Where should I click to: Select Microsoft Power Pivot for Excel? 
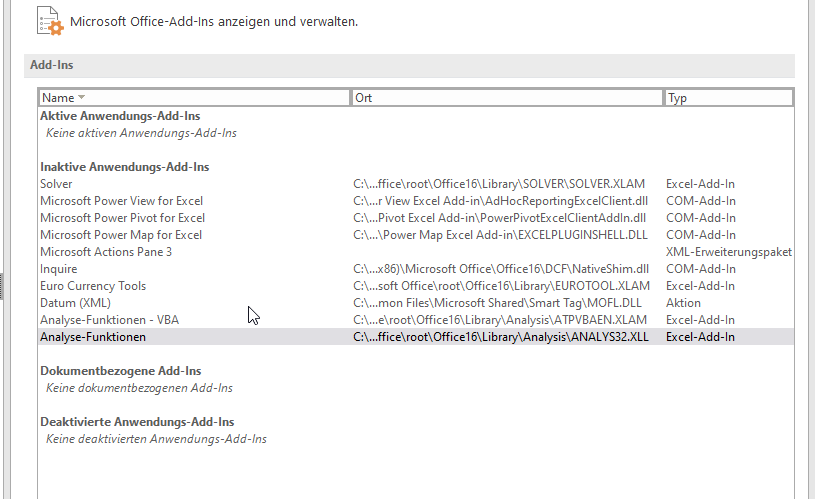click(416, 218)
